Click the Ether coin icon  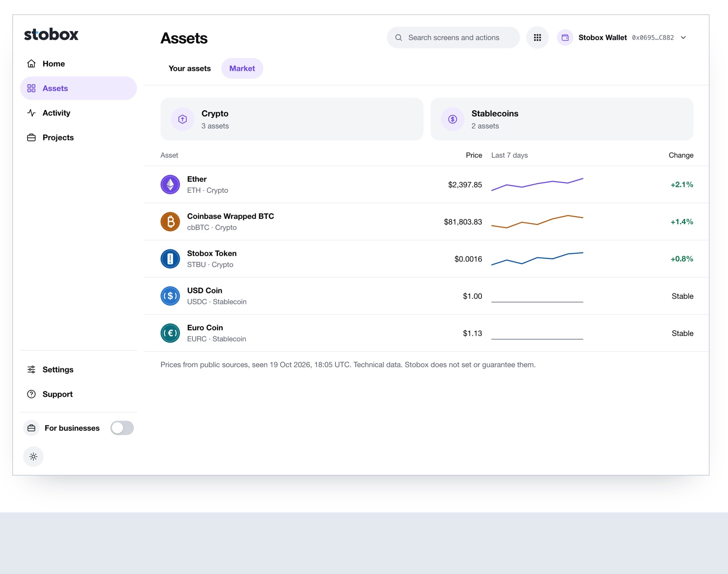170,184
